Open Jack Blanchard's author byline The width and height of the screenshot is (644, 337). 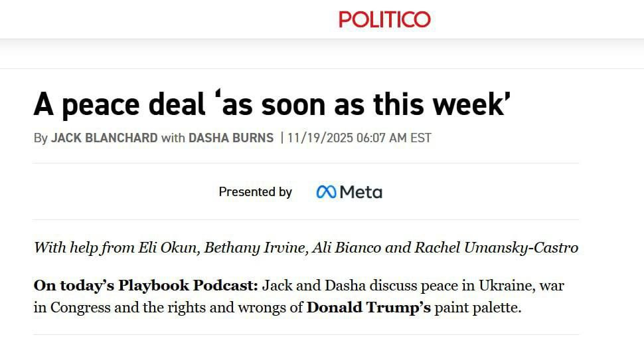click(x=104, y=138)
